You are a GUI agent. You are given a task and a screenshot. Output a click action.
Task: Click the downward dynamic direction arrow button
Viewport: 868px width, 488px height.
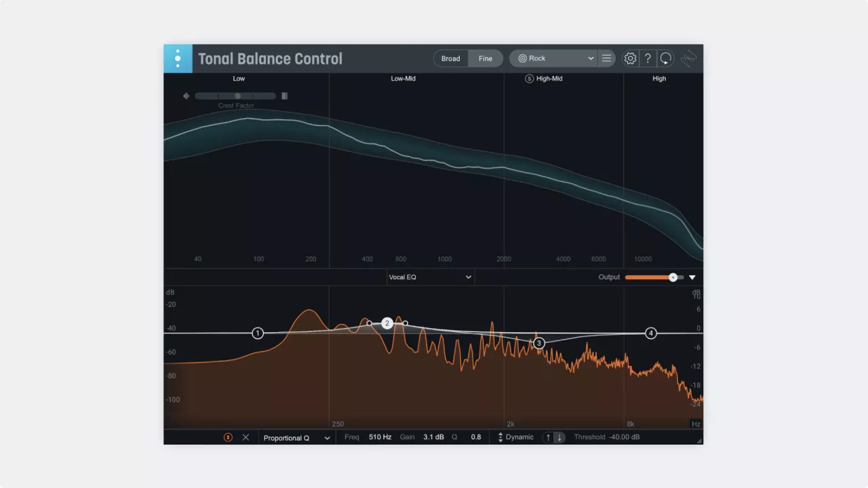tap(560, 437)
